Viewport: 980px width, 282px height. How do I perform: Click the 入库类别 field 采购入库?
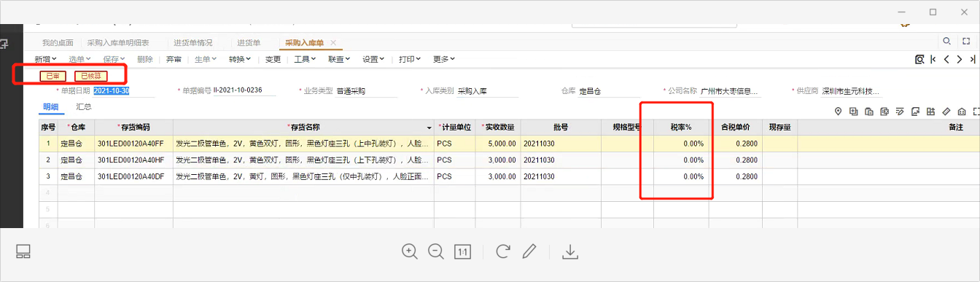click(x=488, y=91)
